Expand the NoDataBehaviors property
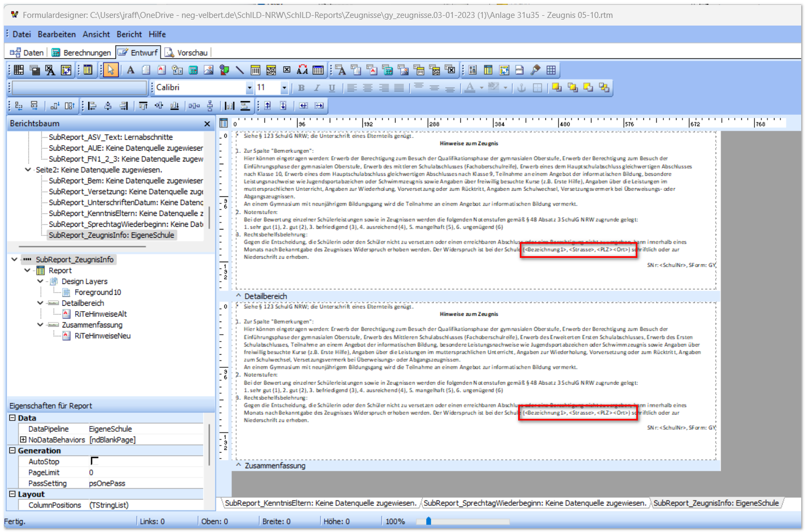Viewport: 805px width, 532px height. click(x=23, y=440)
